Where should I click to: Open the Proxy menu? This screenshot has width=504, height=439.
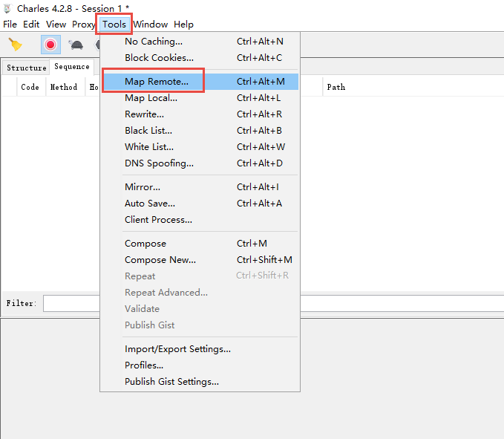[83, 25]
